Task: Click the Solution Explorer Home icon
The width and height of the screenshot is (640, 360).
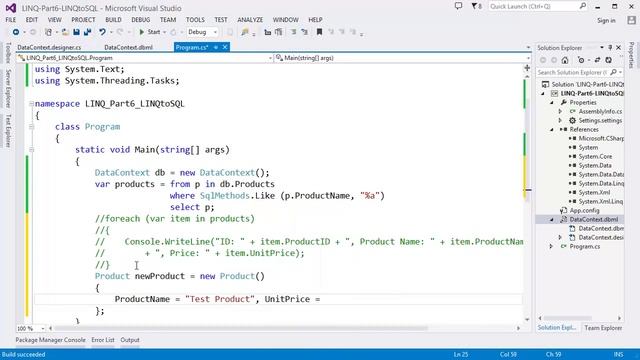Action: pyautogui.click(x=565, y=60)
